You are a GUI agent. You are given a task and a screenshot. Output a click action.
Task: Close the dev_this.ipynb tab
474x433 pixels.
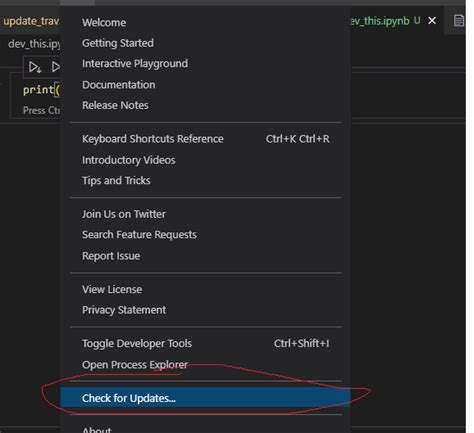432,21
